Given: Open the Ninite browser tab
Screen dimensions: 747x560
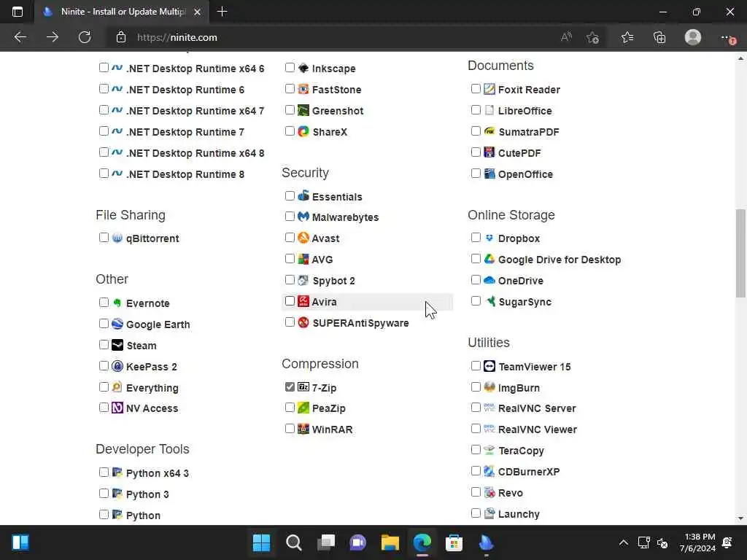Looking at the screenshot, I should pyautogui.click(x=122, y=12).
